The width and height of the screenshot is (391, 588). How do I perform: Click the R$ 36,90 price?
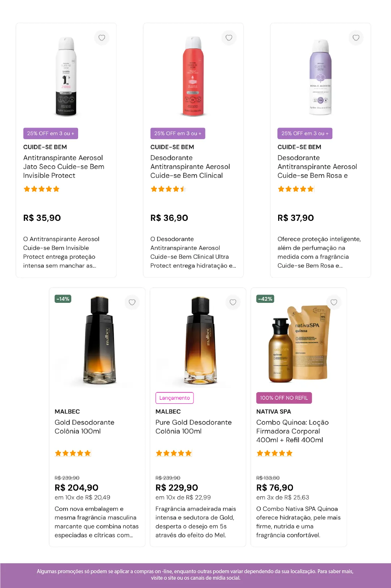[169, 218]
